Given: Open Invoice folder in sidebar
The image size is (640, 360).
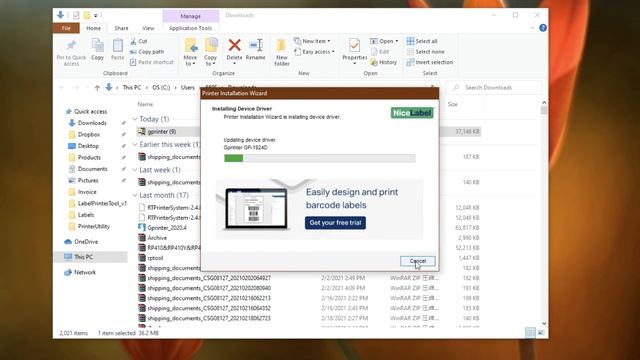Looking at the screenshot, I should pos(87,191).
